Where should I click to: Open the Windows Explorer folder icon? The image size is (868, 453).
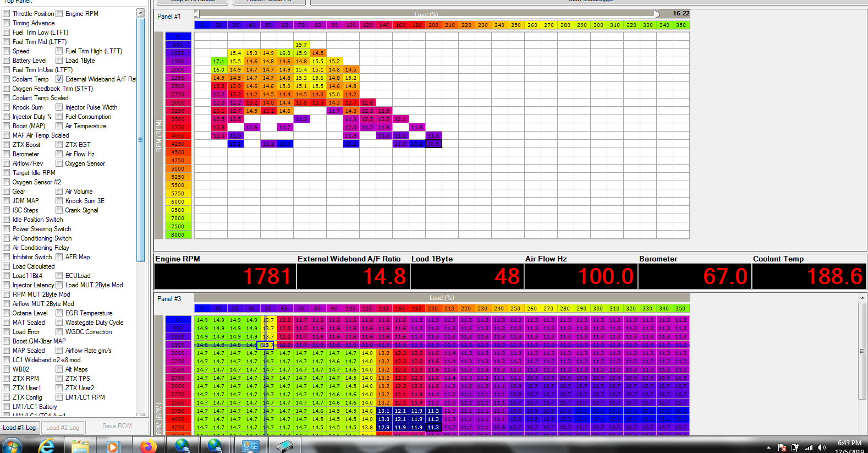[80, 446]
